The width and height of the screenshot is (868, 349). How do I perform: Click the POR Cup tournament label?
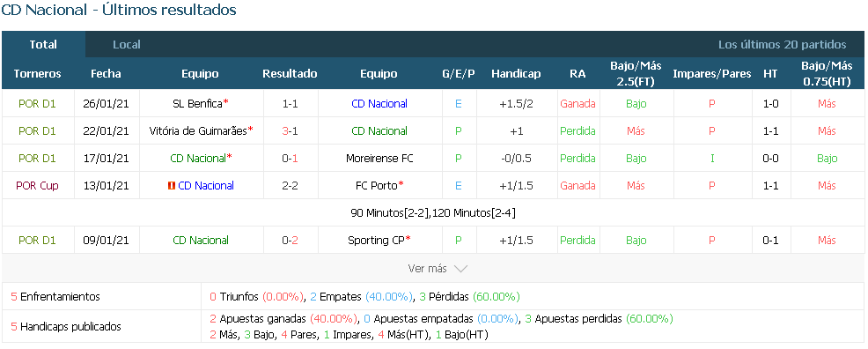pyautogui.click(x=37, y=186)
